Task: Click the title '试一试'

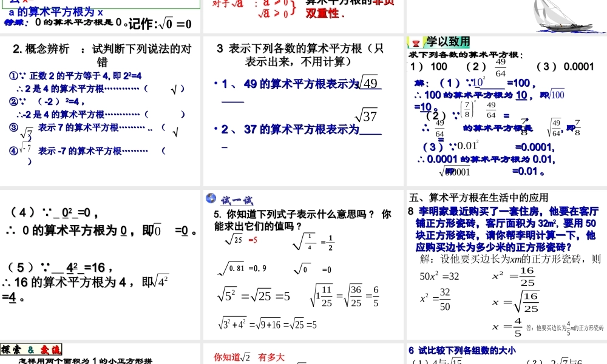Action: 237,200
